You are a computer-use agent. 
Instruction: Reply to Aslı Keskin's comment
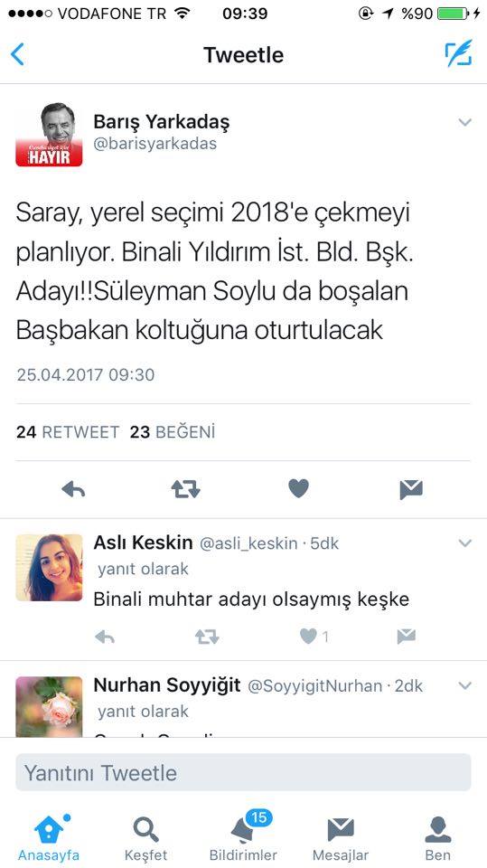pos(105,637)
